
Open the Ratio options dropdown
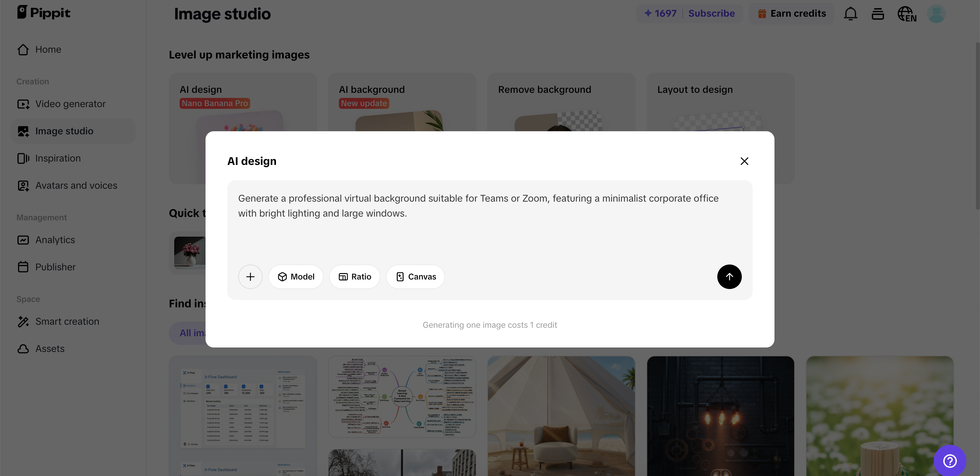click(355, 277)
